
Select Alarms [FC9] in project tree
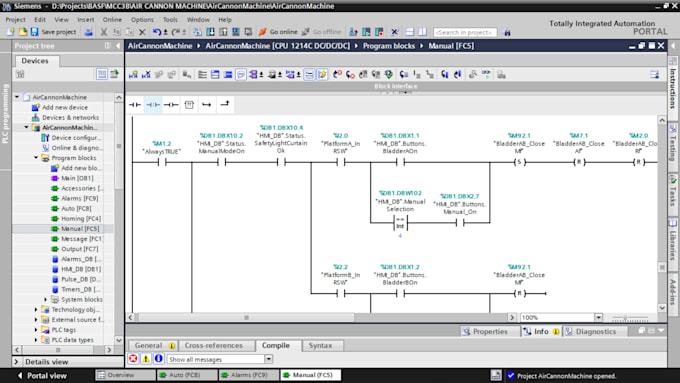click(x=79, y=198)
